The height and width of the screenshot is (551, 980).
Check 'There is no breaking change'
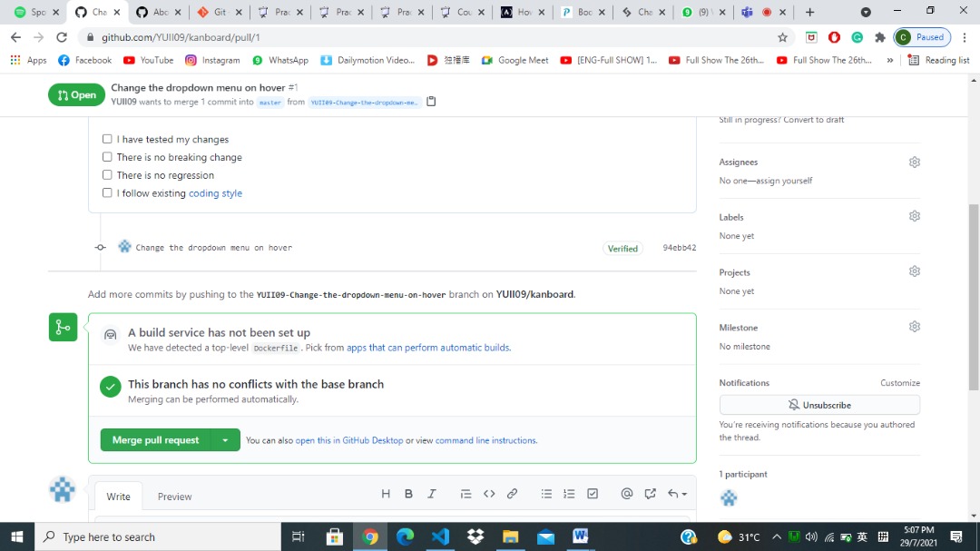point(106,157)
